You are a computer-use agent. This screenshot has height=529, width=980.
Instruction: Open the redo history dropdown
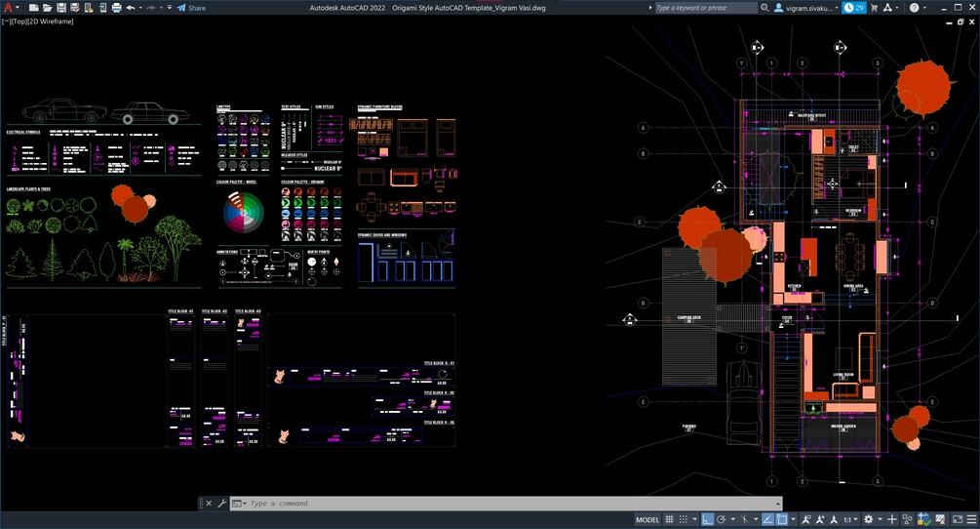point(161,8)
